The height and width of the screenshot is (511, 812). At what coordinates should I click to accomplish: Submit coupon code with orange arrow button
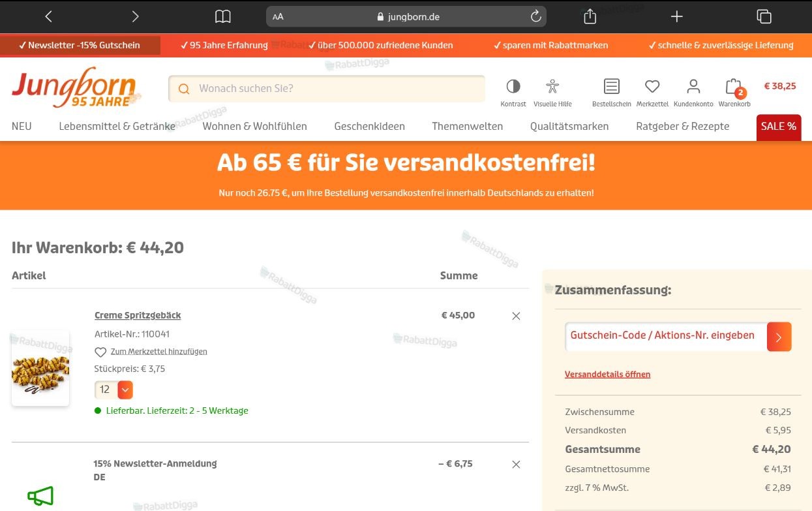[779, 337]
